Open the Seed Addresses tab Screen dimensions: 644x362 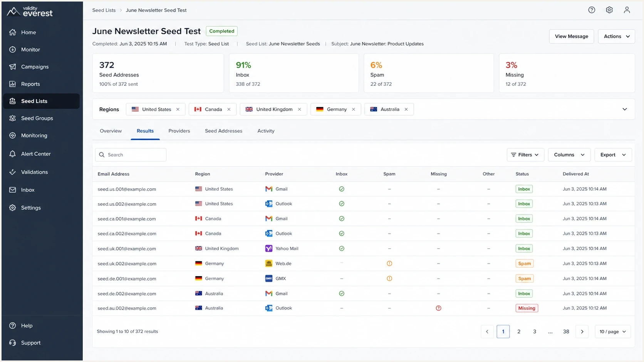click(223, 131)
